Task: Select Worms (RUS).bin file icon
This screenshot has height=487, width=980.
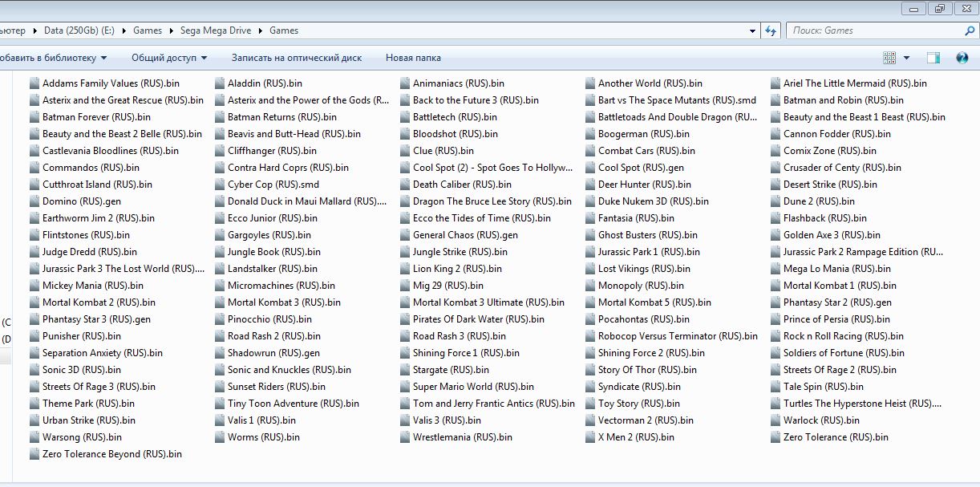Action: coord(221,437)
